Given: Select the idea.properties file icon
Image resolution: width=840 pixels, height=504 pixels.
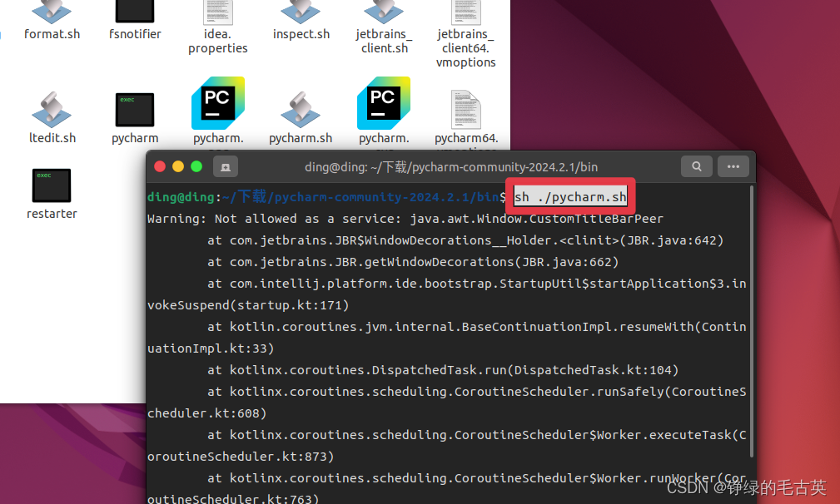Looking at the screenshot, I should [x=218, y=12].
